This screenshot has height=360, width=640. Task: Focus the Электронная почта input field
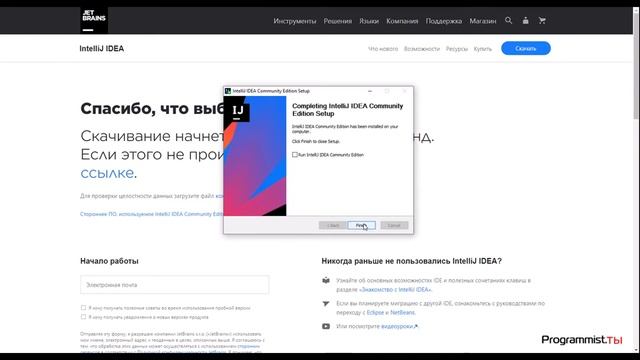175,284
